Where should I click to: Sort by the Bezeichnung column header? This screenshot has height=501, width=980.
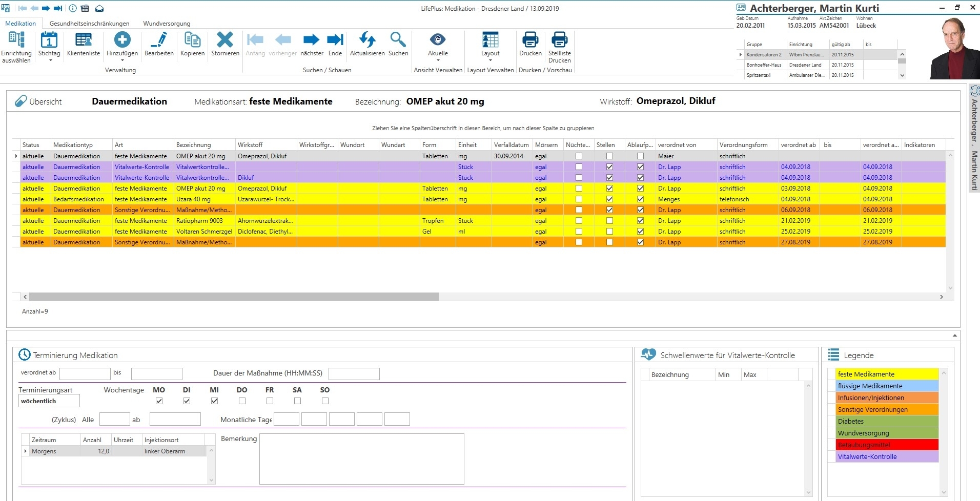point(193,145)
